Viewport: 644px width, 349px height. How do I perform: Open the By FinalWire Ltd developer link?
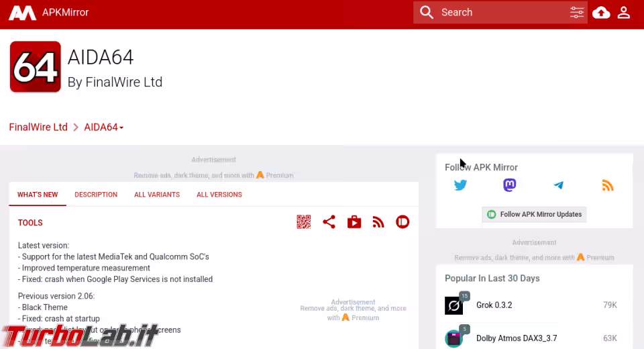tap(115, 82)
